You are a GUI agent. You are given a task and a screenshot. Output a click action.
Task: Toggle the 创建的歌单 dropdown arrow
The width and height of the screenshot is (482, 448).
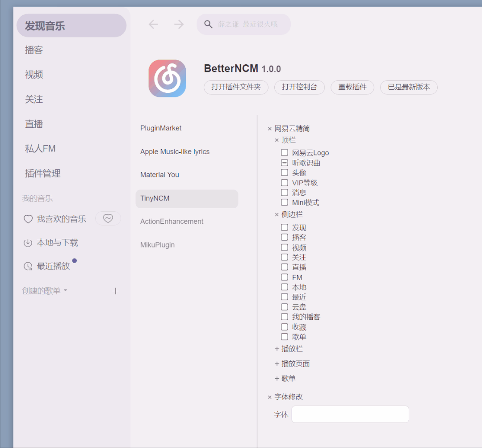click(x=65, y=290)
